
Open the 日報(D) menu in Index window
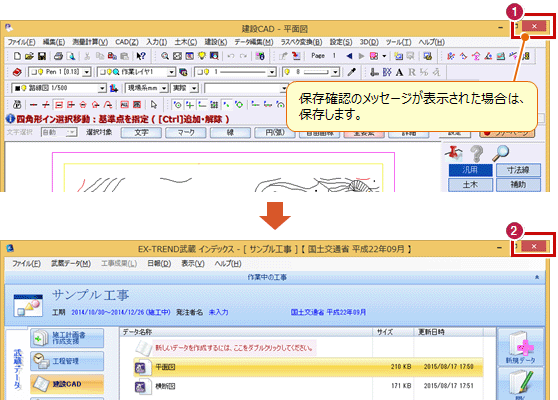pos(159,264)
